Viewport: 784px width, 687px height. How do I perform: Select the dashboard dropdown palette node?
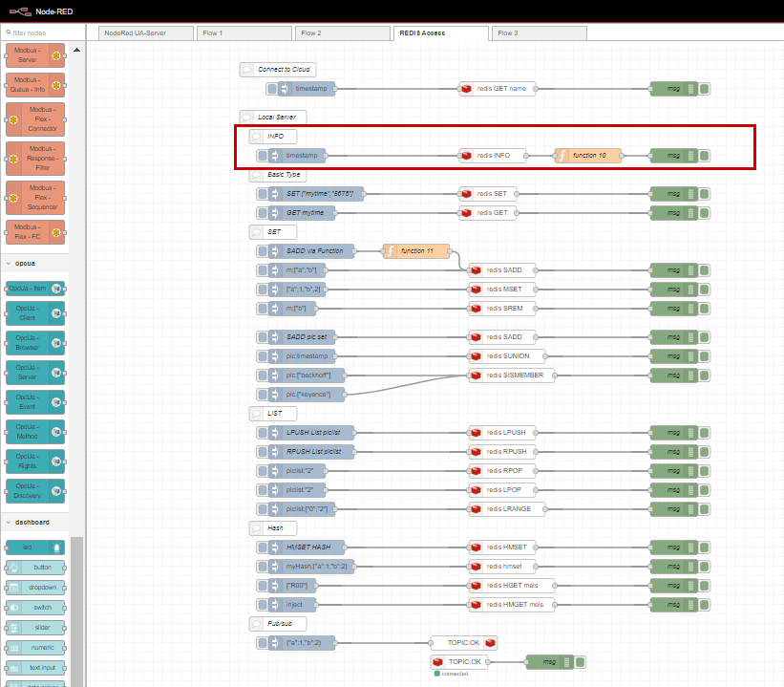click(x=35, y=588)
